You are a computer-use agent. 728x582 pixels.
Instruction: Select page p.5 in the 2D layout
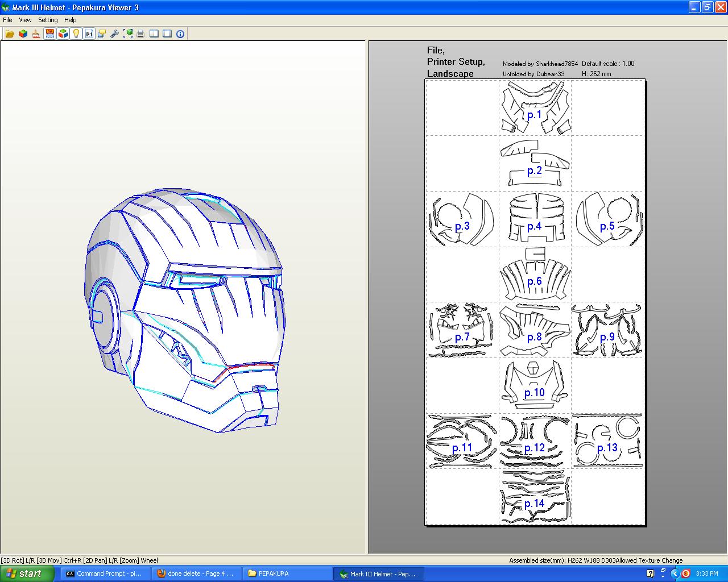[607, 219]
